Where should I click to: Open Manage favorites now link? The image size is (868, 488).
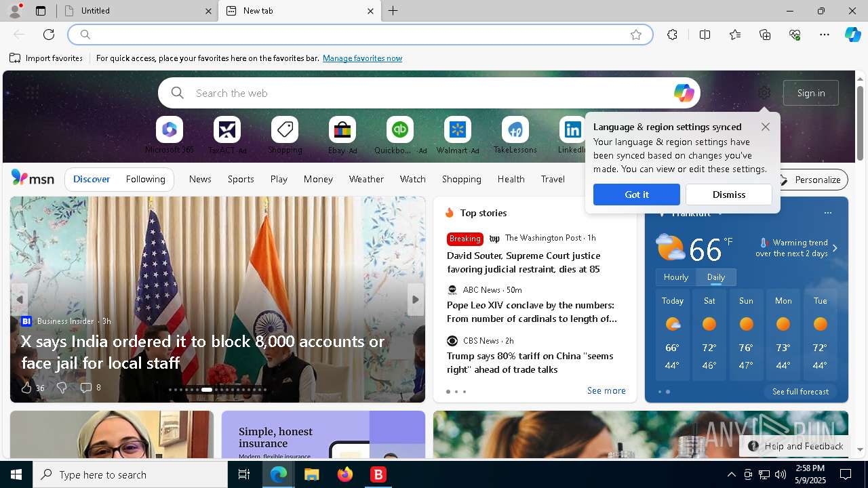tap(362, 58)
